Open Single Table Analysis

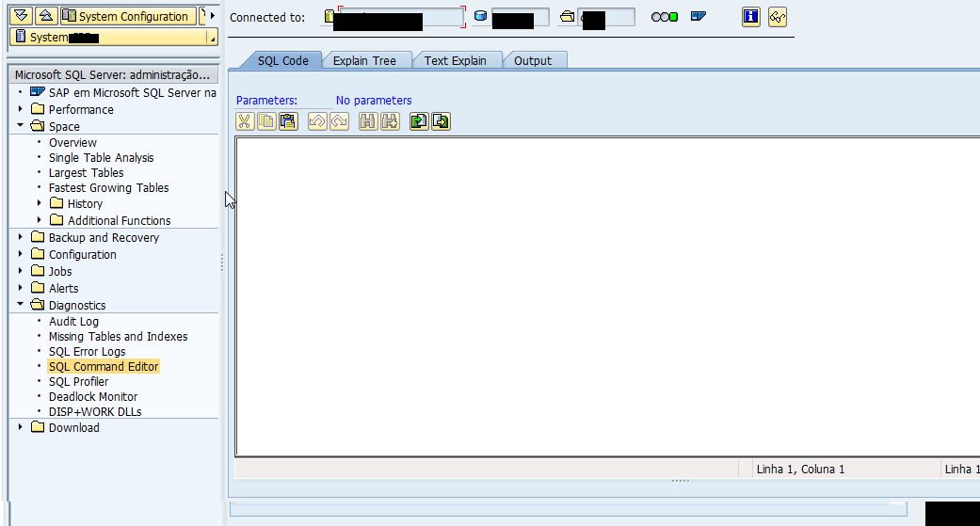pyautogui.click(x=102, y=157)
